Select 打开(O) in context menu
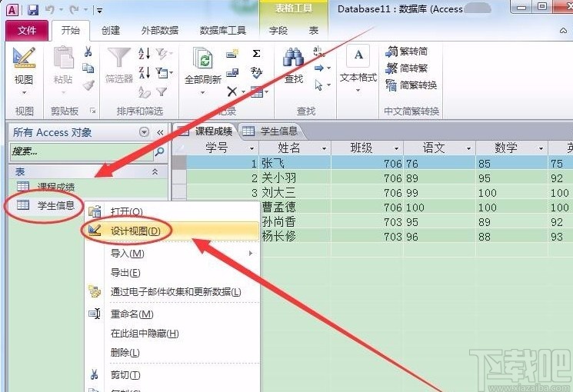This screenshot has height=392, width=573. coord(171,211)
